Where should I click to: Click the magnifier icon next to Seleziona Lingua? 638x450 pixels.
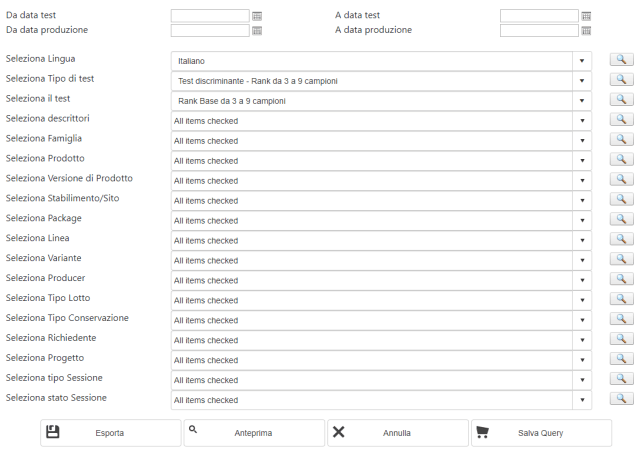pyautogui.click(x=621, y=60)
